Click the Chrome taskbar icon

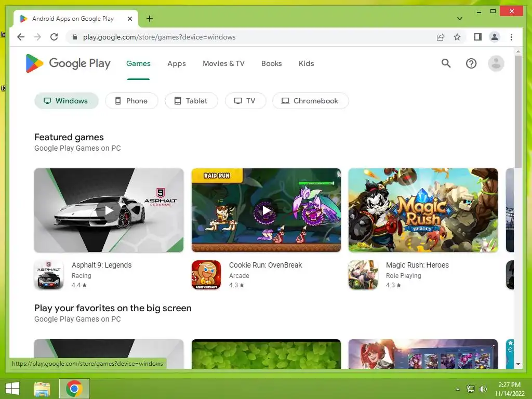pyautogui.click(x=74, y=389)
